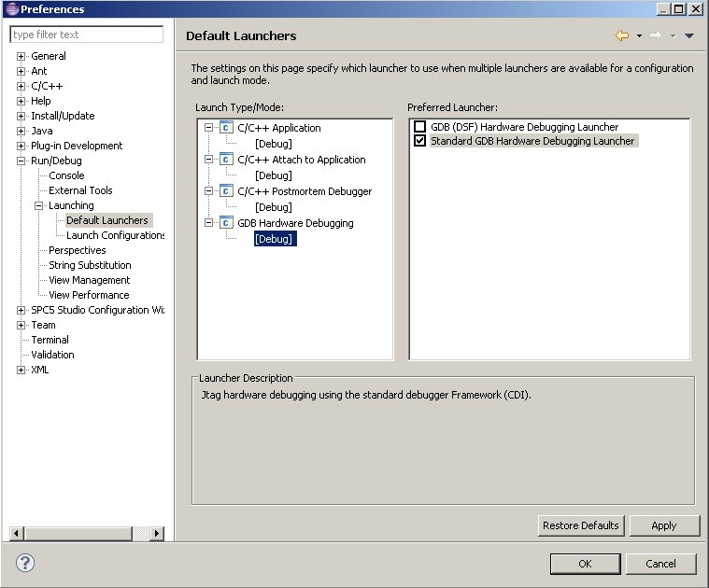Select the Run/Debug tree label

56,161
